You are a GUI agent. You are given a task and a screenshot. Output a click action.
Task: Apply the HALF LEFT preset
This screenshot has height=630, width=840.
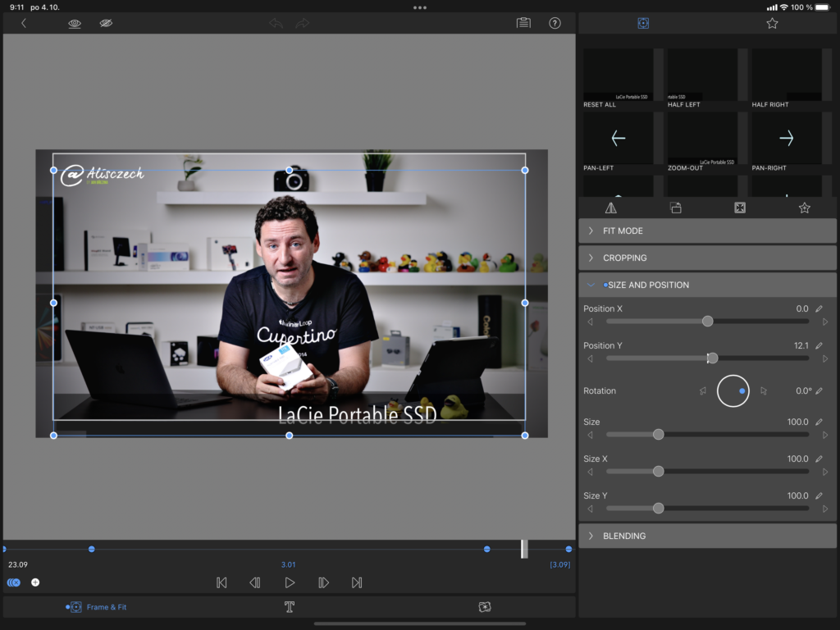click(x=702, y=78)
